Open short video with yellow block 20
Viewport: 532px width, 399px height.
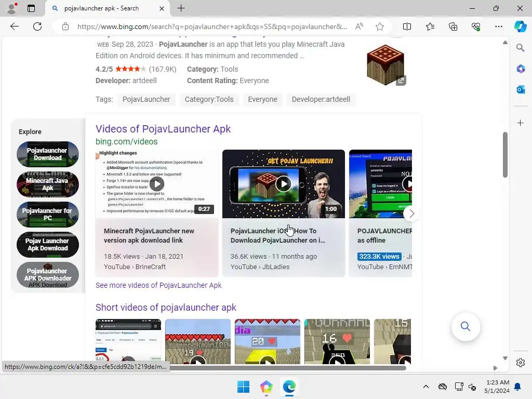coord(268,341)
